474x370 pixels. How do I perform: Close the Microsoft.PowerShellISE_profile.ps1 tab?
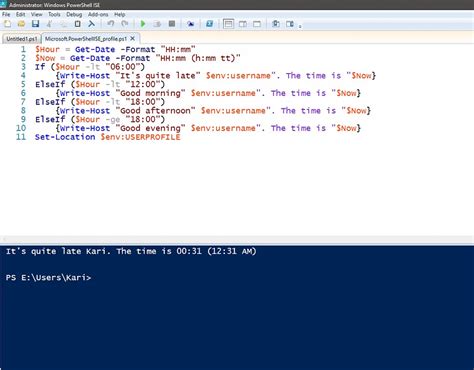(x=133, y=39)
